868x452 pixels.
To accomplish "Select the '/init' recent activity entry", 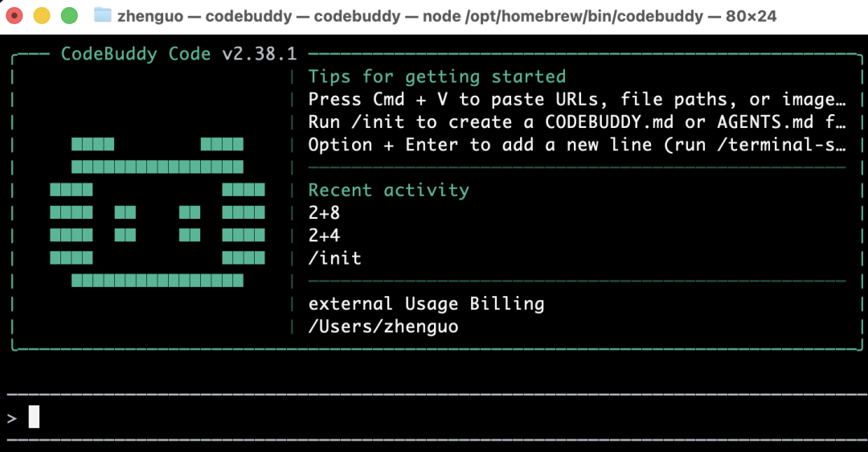I will click(334, 258).
